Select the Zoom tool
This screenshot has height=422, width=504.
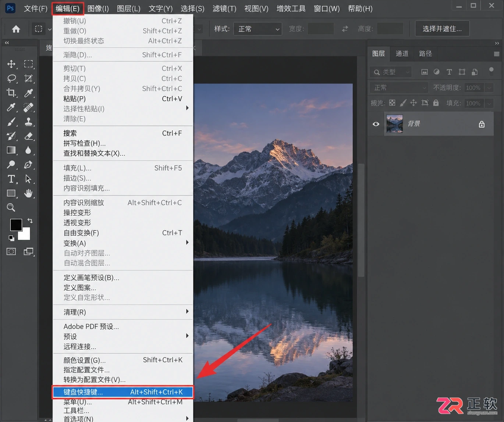click(11, 208)
